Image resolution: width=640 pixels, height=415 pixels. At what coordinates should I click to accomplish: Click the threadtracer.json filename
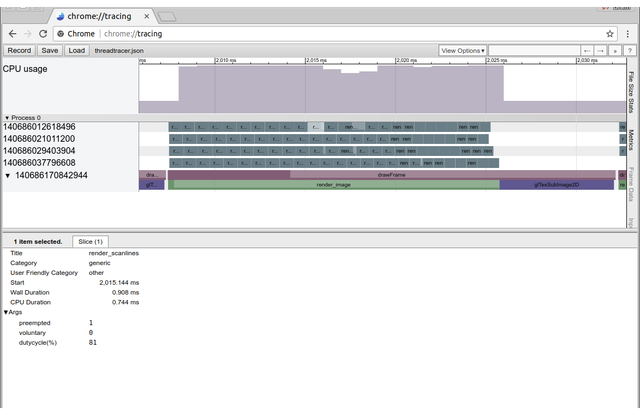(x=119, y=51)
